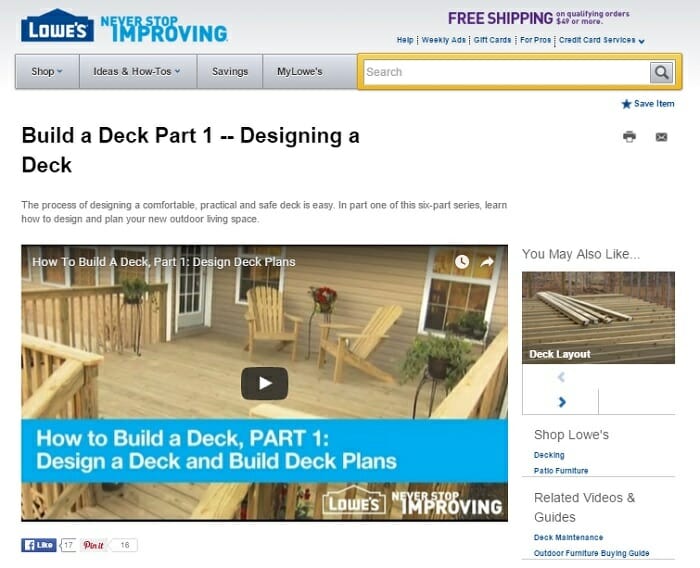Print this page with printer icon
The height and width of the screenshot is (568, 700).
coord(629,136)
